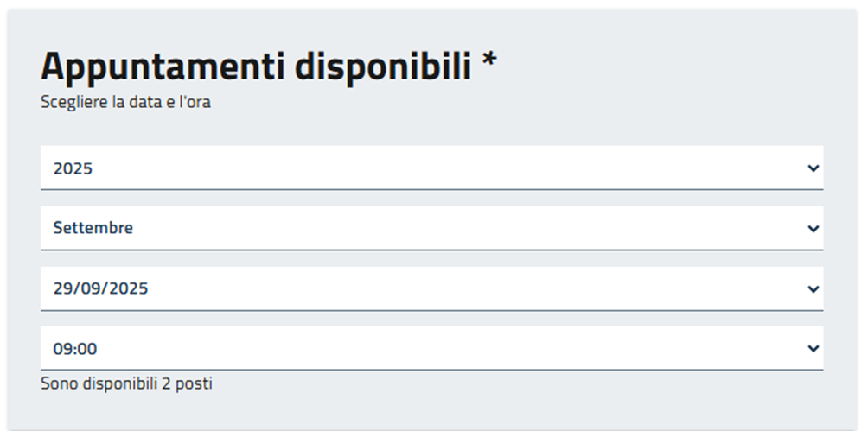
Task: Click the "Scegliere la data e l'ora" subtitle
Action: point(125,103)
